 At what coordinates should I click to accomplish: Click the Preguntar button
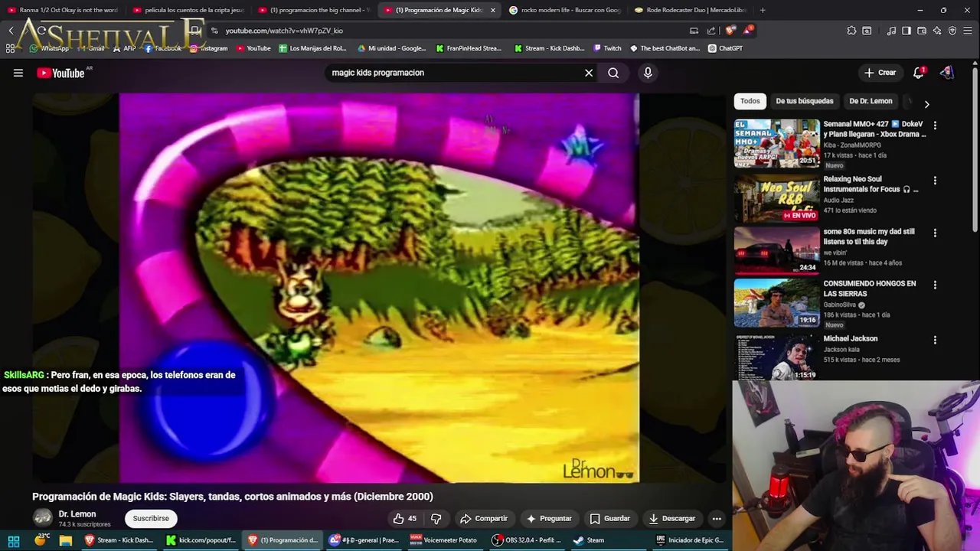[549, 519]
